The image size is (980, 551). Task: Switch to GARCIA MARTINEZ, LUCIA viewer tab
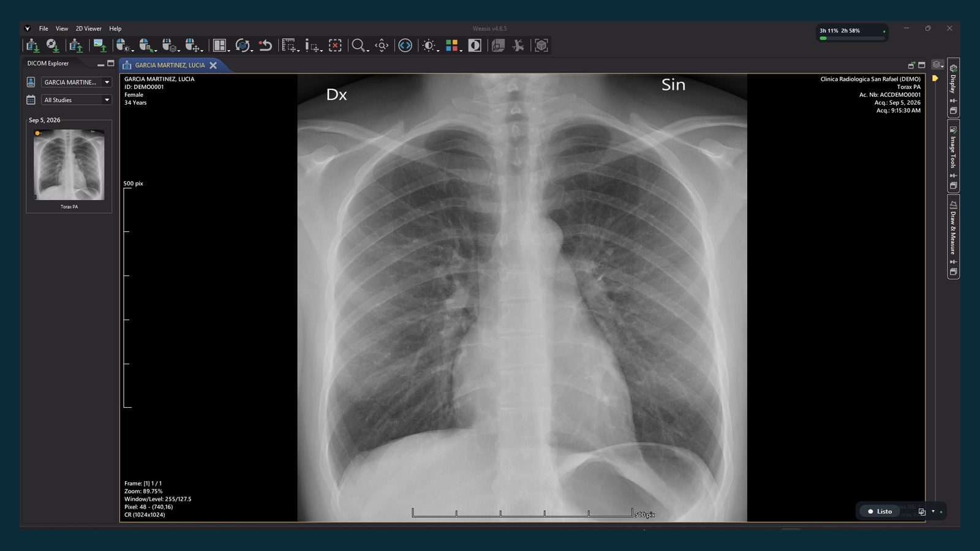pos(170,65)
